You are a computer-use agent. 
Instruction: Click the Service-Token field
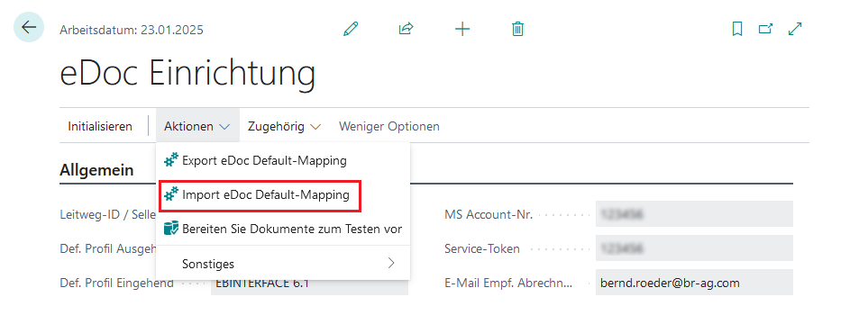694,248
